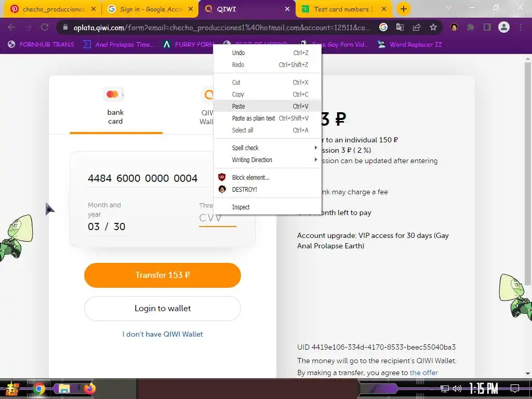
Task: Click the share page icon
Action: [x=417, y=27]
